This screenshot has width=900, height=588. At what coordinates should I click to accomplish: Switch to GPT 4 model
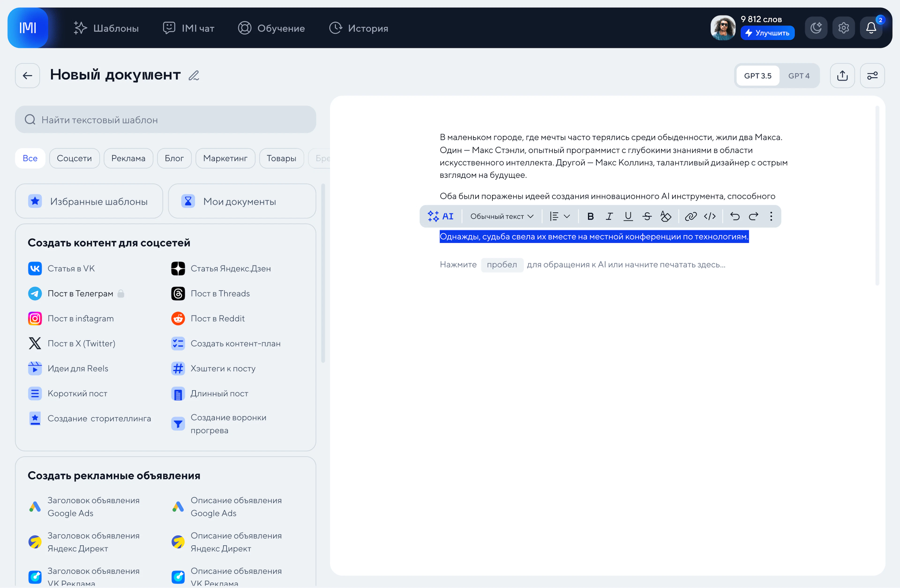(799, 76)
